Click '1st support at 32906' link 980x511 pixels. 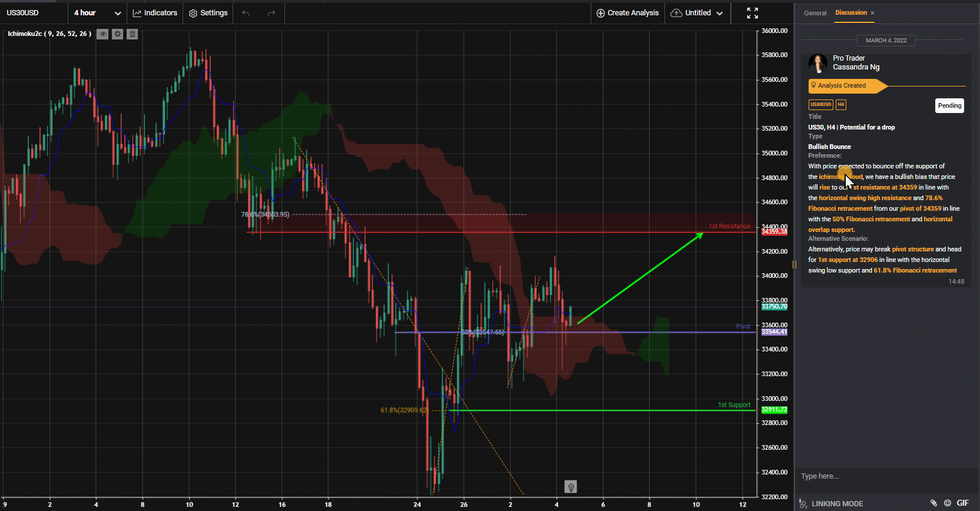coord(847,260)
